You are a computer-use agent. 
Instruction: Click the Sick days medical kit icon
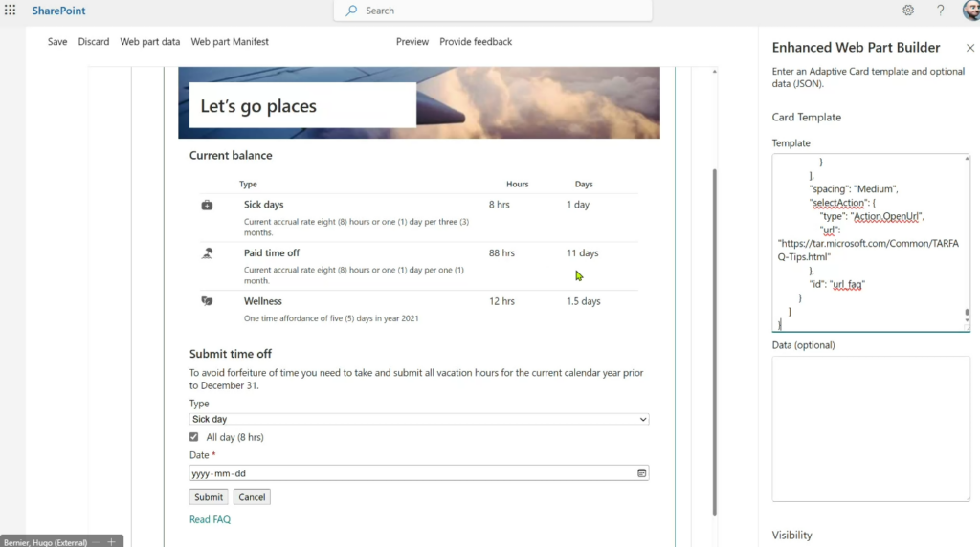207,206
